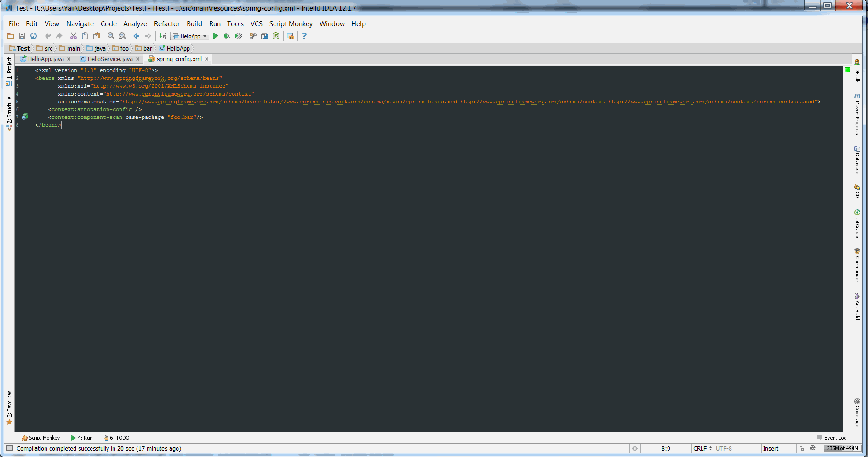Viewport: 868px width, 457px height.
Task: Click the Run with Coverage toolbar icon
Action: 238,36
